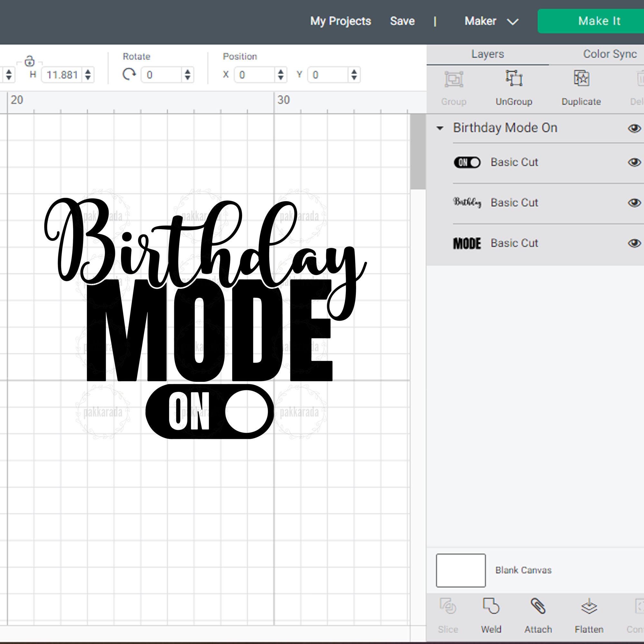Click the Group icon
This screenshot has height=644, width=644.
(454, 79)
